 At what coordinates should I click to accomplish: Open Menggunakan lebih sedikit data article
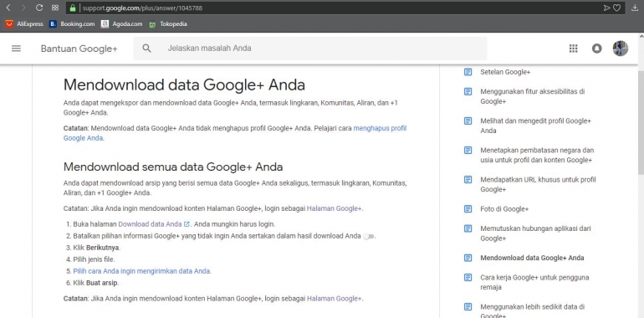532,310
